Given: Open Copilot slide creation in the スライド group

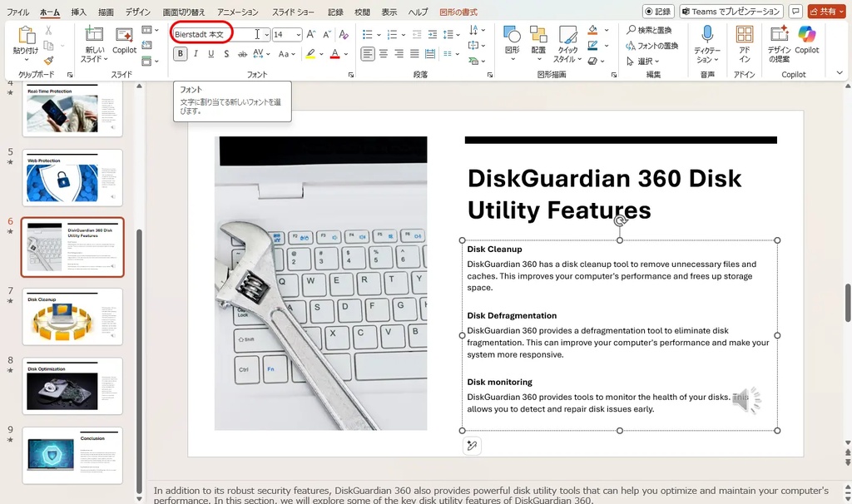Looking at the screenshot, I should pos(125,35).
